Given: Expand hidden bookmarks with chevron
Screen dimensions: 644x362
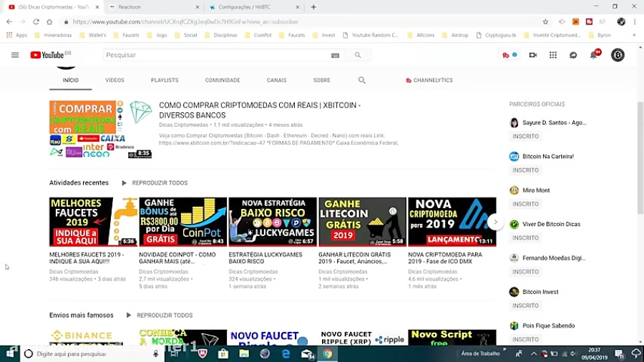Looking at the screenshot, I should coord(634,35).
